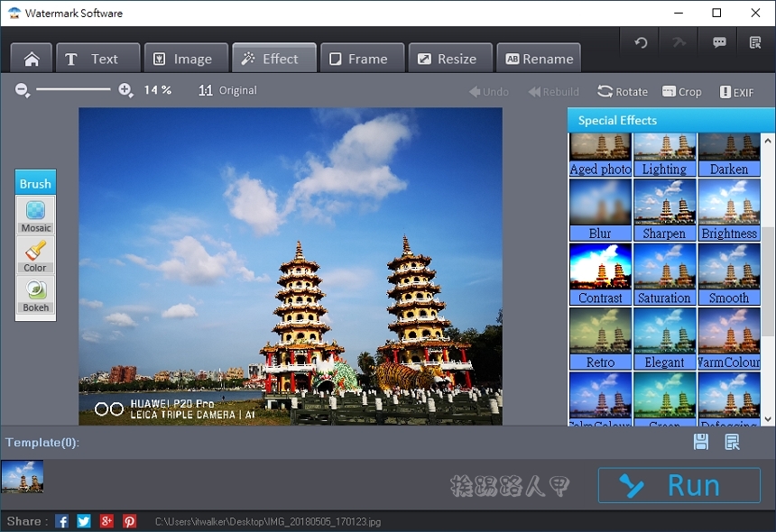Click the Run button
Viewport: 776px width, 532px height.
[x=679, y=485]
